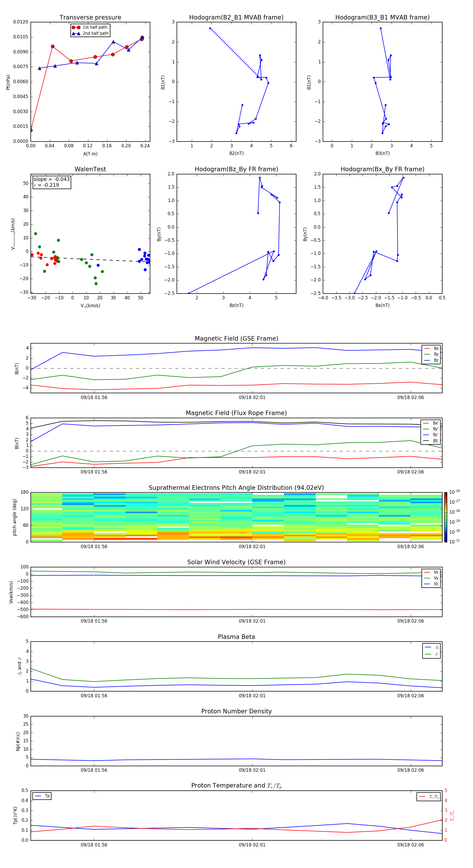Viewport: 473px width, 868px height.
Task: Select the "slope = -0.043" annotation
Action: tap(52, 179)
